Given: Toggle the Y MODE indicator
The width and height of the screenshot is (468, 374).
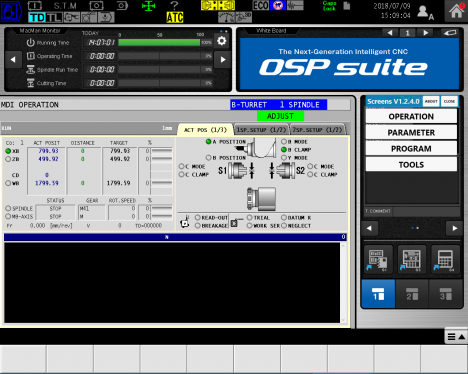Looking at the screenshot, I should click(284, 158).
